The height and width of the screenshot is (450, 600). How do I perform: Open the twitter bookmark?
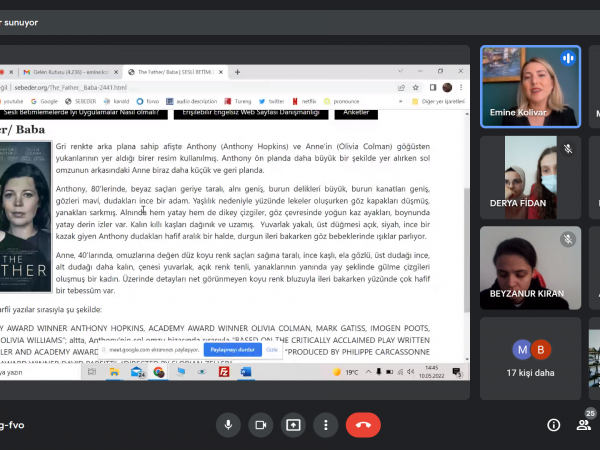271,101
